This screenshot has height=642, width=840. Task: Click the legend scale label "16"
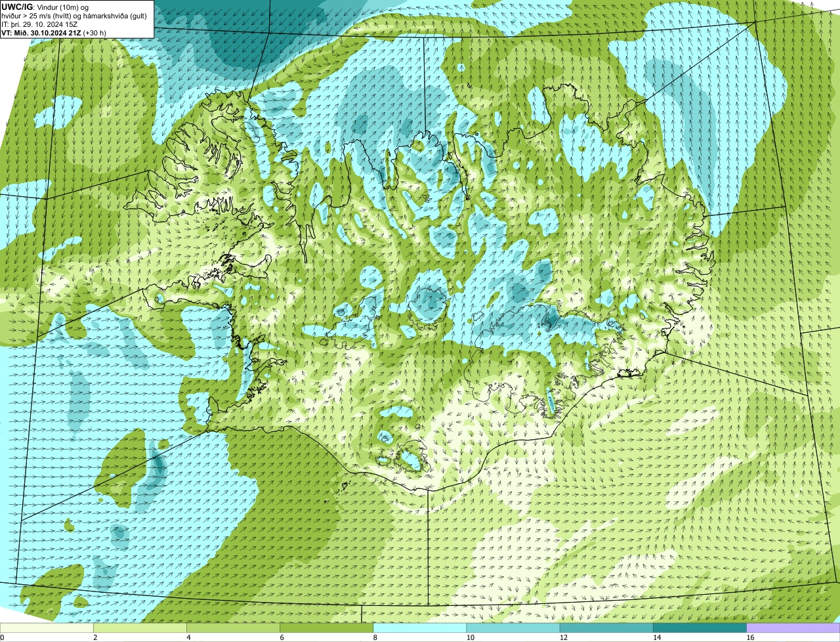(749, 637)
